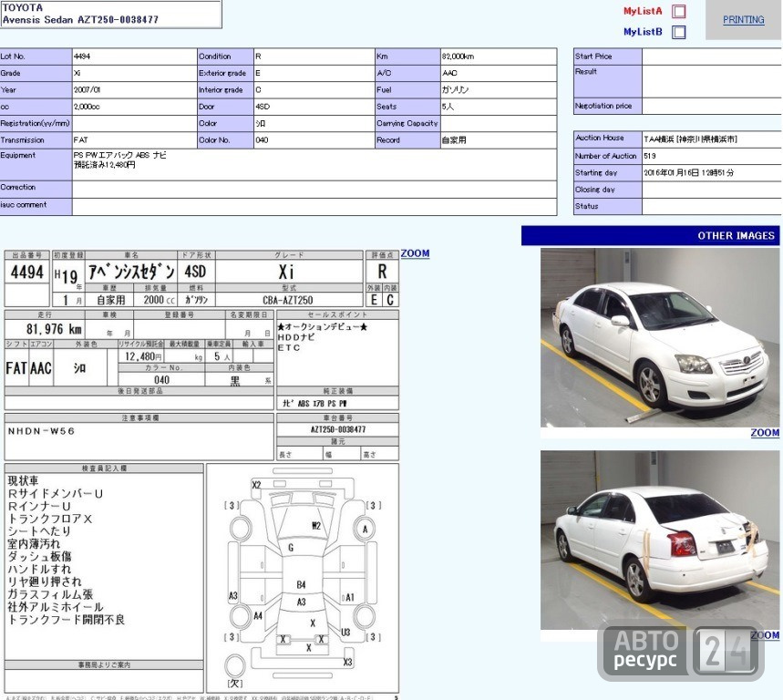Click the NHDN-W56 note on the sheet
Screen dimensions: 783x700
click(41, 431)
